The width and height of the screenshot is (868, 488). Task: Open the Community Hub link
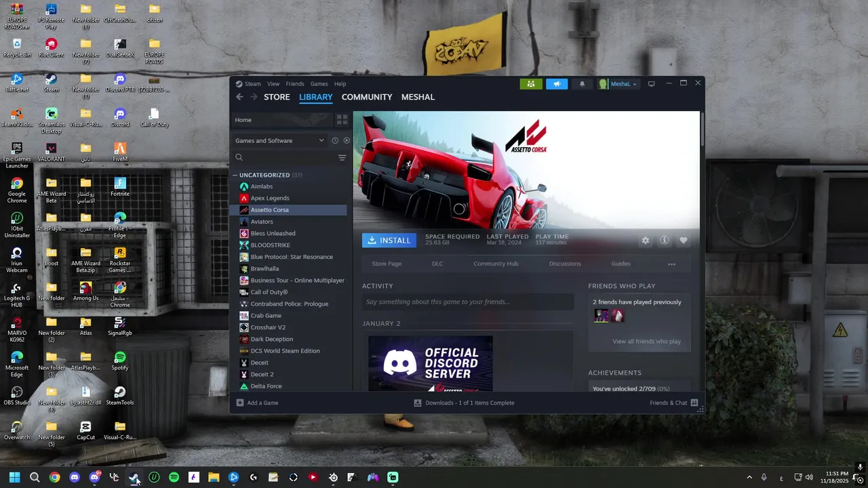pos(496,264)
